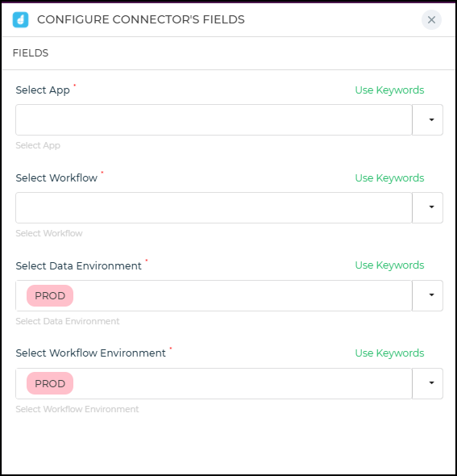Viewport: 457px width, 476px height.
Task: Expand the Select Workflow Environment dropdown arrow
Action: (428, 383)
